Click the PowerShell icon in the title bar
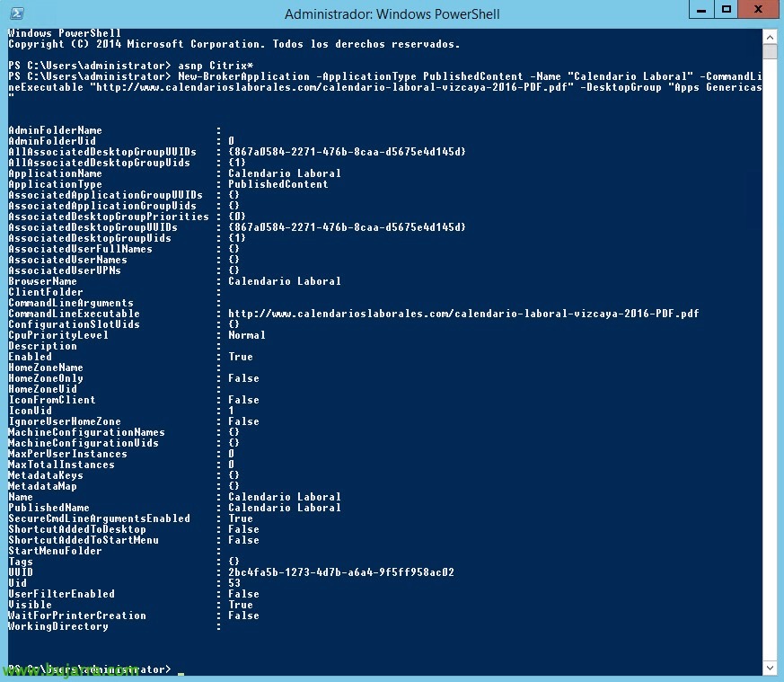The height and width of the screenshot is (682, 784). pos(16,13)
